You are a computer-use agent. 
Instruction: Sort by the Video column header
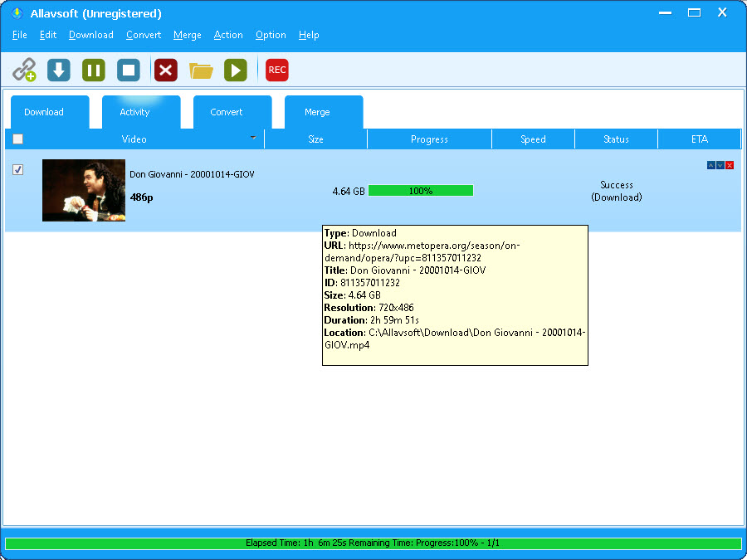coord(134,139)
